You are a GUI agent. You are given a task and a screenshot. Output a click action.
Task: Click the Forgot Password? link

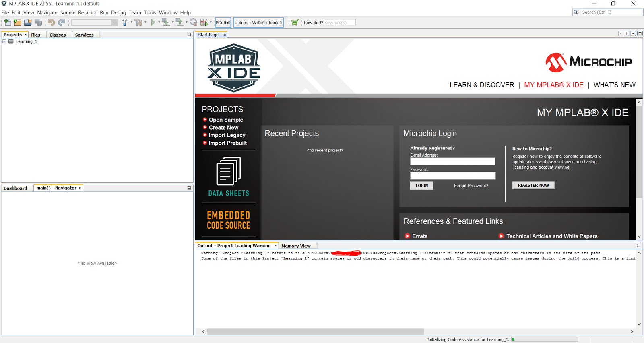(x=471, y=186)
